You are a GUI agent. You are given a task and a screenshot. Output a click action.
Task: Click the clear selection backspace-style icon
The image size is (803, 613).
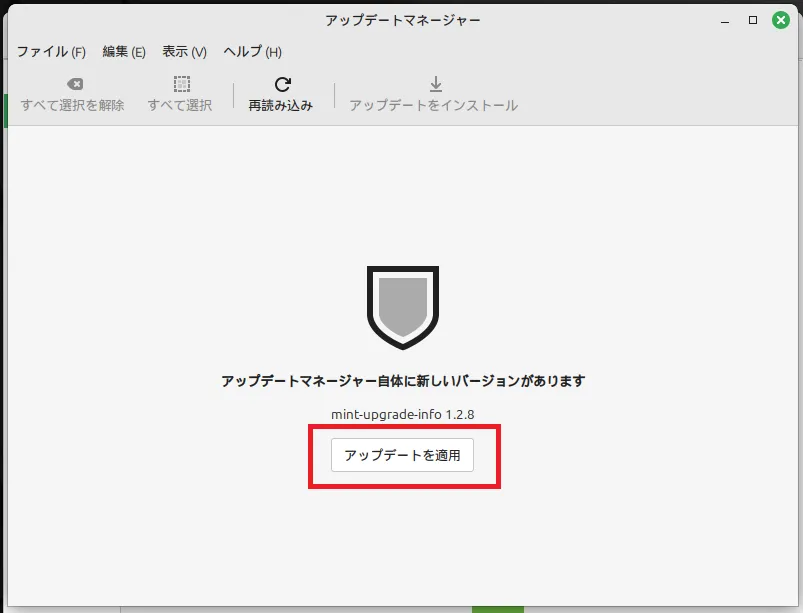(x=74, y=85)
